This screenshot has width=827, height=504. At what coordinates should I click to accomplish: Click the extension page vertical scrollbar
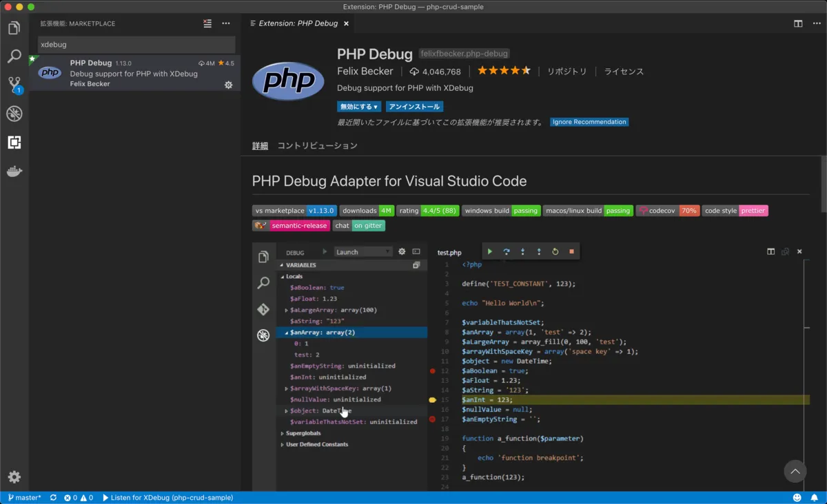824,184
